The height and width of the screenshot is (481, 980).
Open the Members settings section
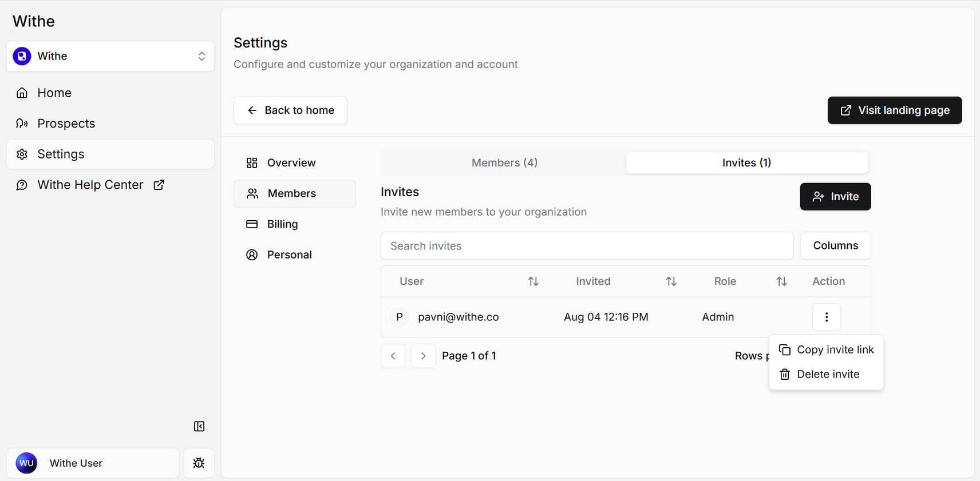[x=295, y=193]
